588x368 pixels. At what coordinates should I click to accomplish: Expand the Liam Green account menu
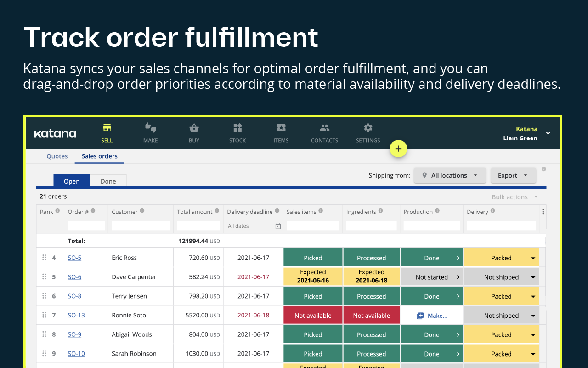(x=548, y=133)
